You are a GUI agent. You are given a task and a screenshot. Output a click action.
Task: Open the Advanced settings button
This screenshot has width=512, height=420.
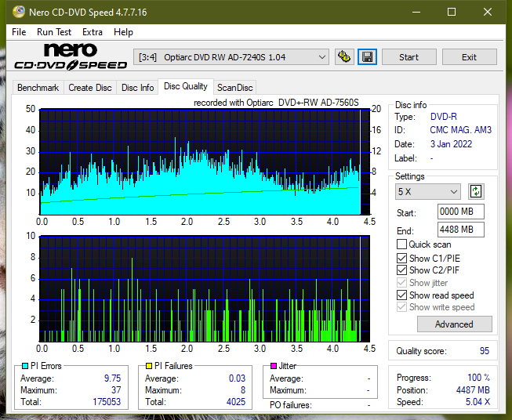[454, 324]
